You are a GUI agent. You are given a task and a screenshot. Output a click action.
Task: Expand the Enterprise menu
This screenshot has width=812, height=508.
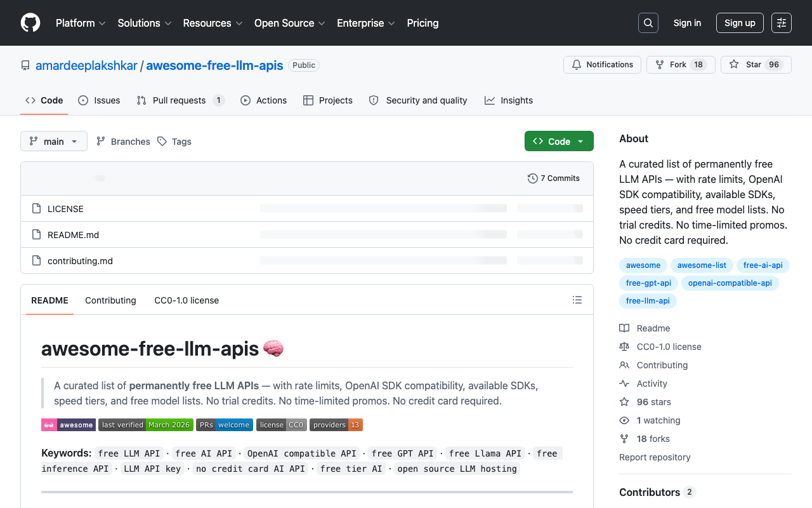click(366, 23)
